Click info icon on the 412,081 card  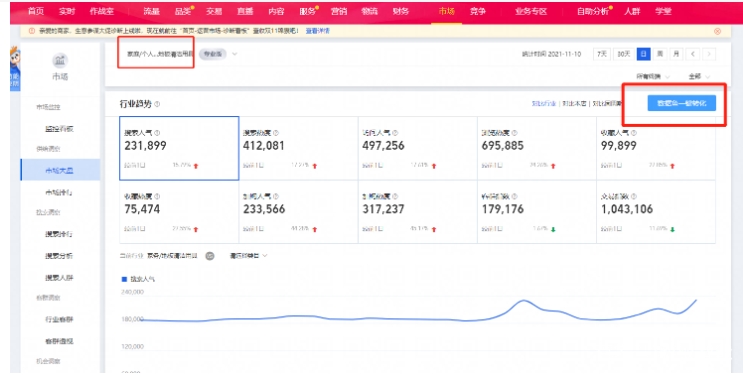pos(276,133)
